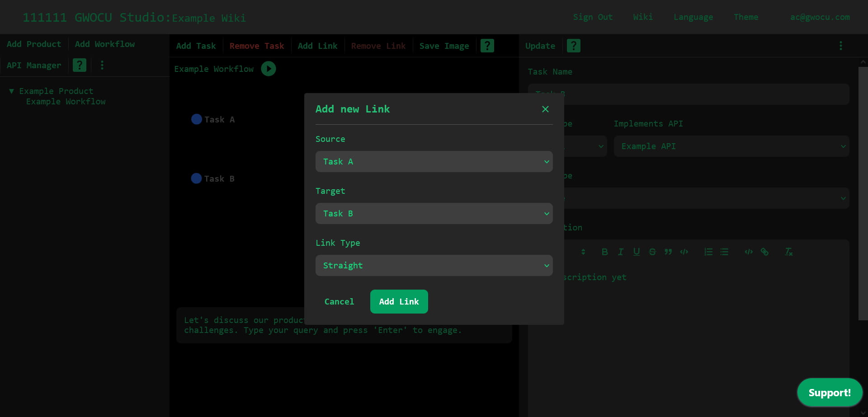Screen dimensions: 868x417
Task: Open help icon next to Save Image
Action: (487, 46)
